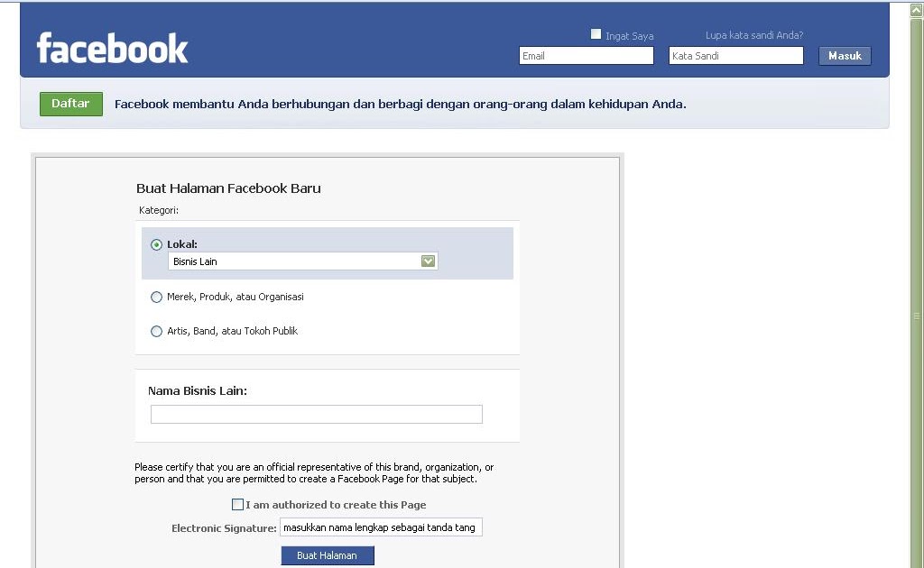Select the Lokal radio button
Image resolution: width=924 pixels, height=568 pixels.
pos(156,244)
